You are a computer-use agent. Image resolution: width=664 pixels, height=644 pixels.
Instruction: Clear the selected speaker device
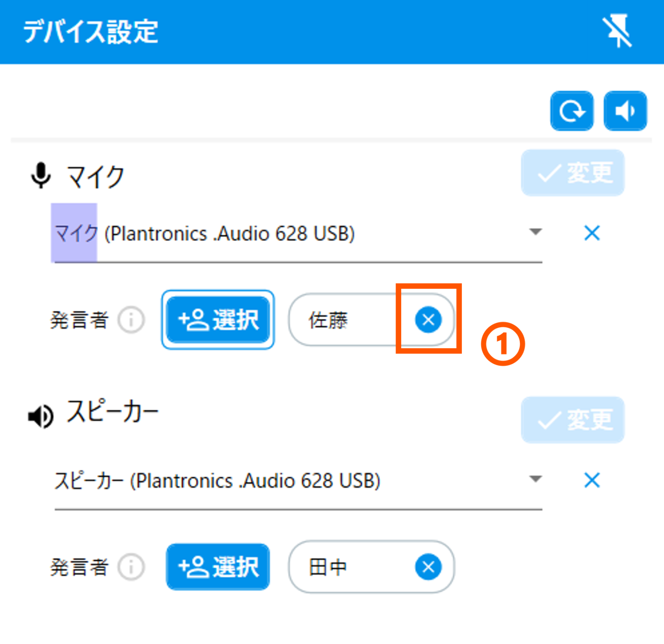592,480
